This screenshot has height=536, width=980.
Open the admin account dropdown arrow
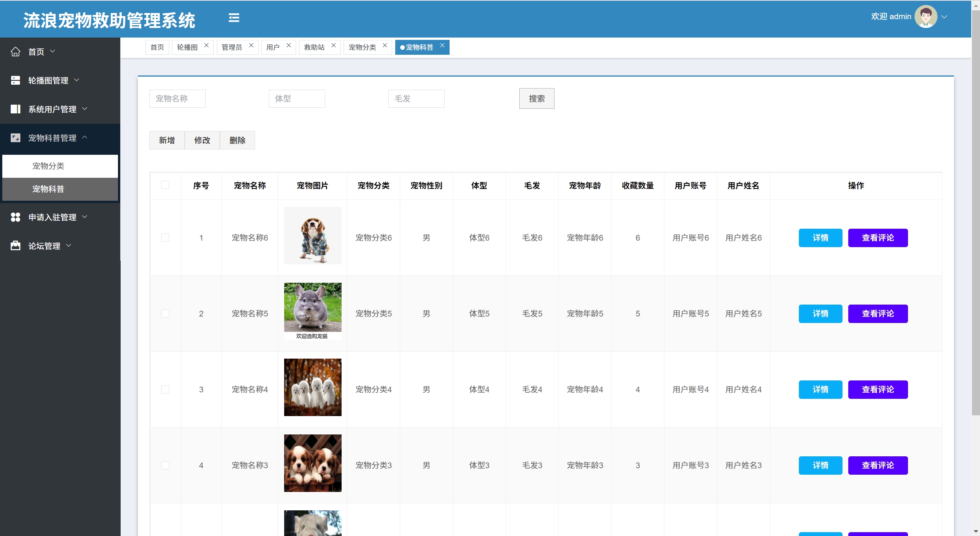[x=944, y=17]
